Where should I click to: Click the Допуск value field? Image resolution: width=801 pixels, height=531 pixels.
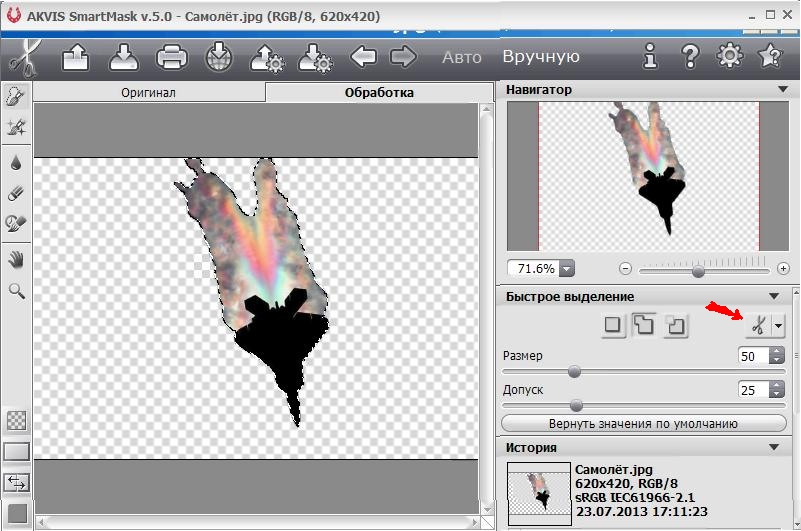pos(753,390)
